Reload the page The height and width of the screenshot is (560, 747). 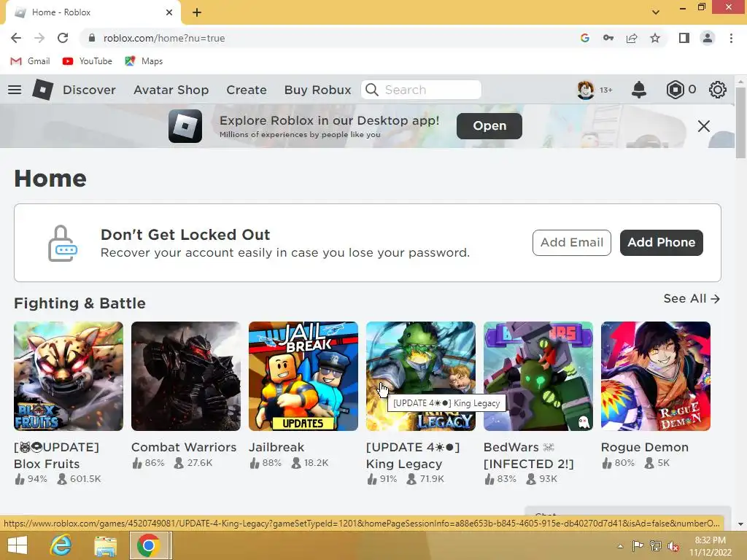coord(63,38)
